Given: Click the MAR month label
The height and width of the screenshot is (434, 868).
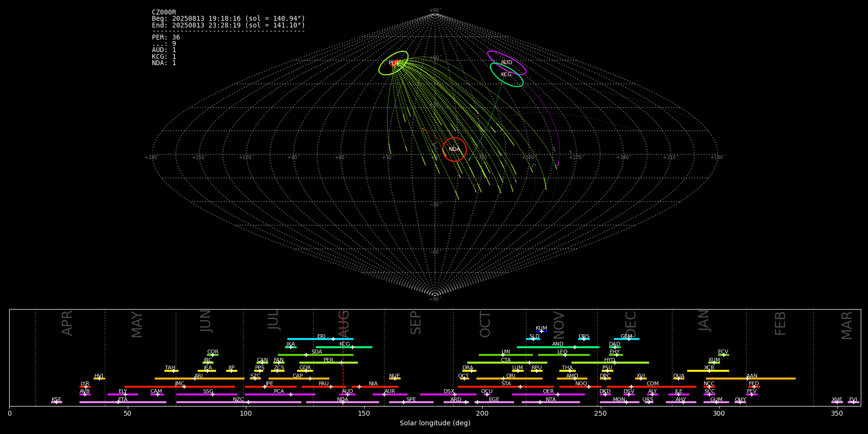Looking at the screenshot, I should pyautogui.click(x=847, y=325).
